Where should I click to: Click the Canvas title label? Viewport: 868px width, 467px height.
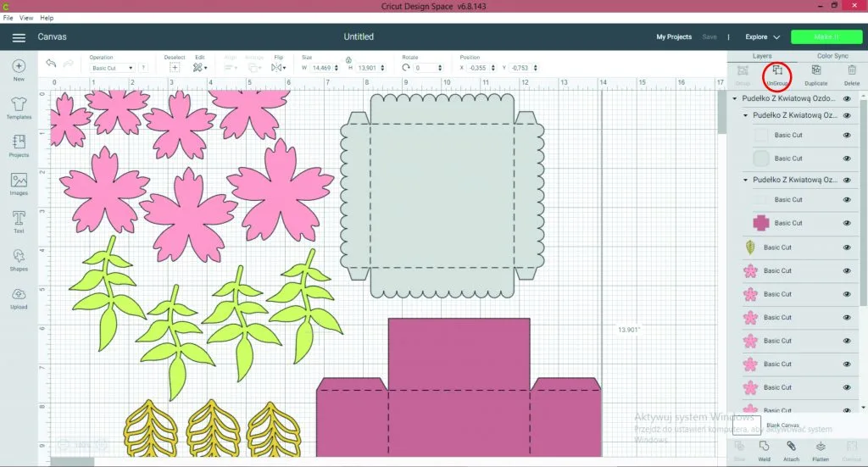pos(52,37)
